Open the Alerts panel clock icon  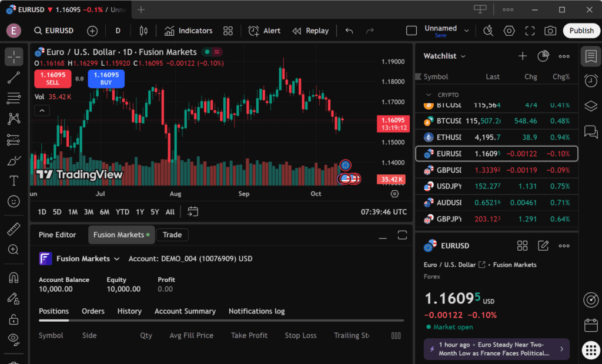(x=591, y=80)
